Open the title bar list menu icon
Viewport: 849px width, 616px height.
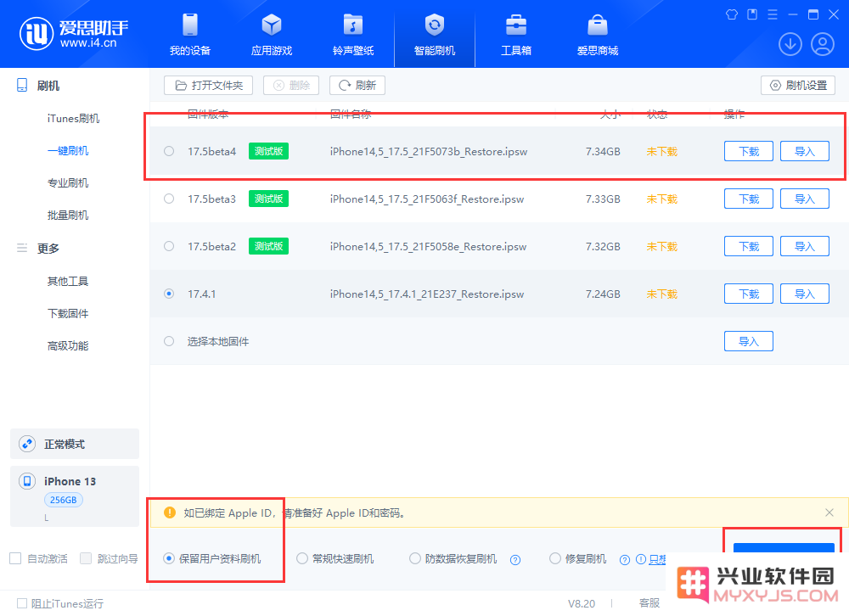click(773, 14)
